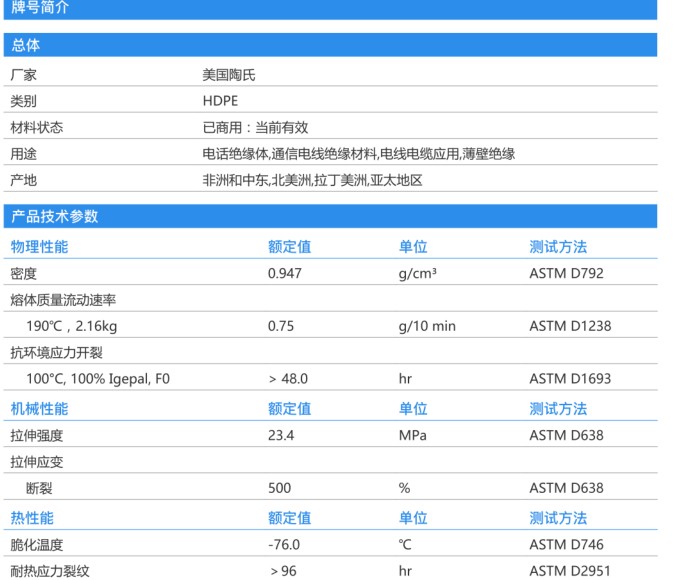Click the 用途 row label

click(x=24, y=154)
